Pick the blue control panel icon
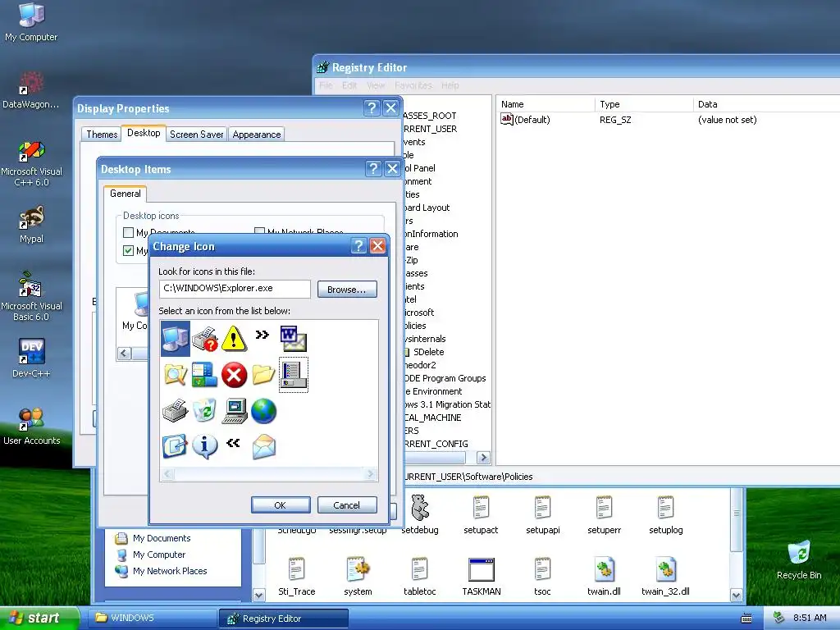This screenshot has width=840, height=630. click(x=204, y=374)
